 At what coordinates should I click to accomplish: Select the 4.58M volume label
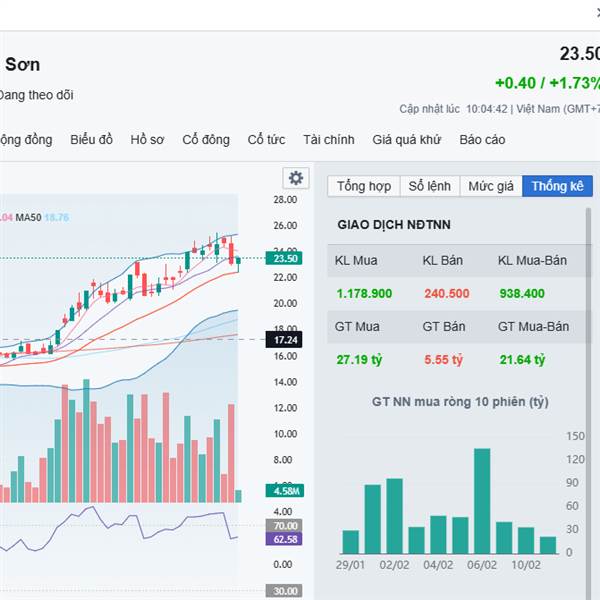284,490
